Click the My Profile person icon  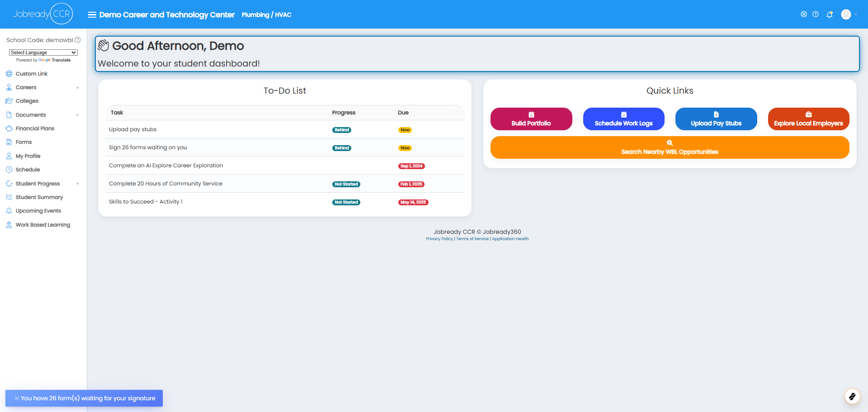pos(9,156)
